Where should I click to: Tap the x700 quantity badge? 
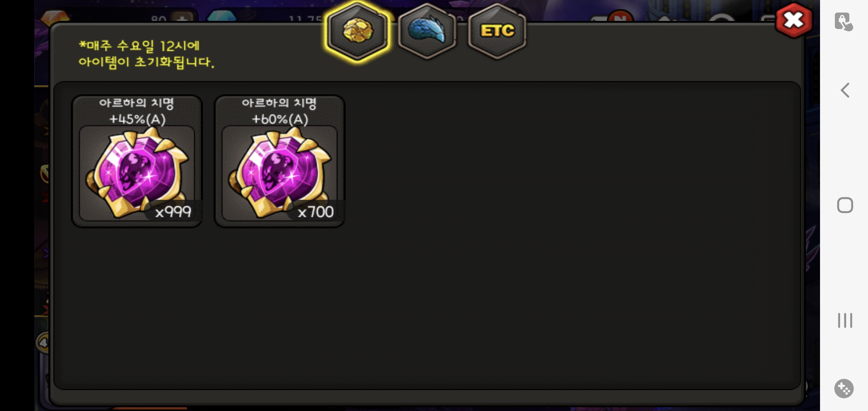(316, 211)
